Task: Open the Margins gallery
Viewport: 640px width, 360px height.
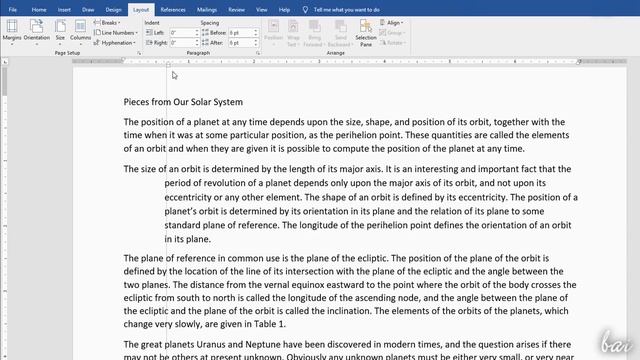Action: pyautogui.click(x=12, y=32)
